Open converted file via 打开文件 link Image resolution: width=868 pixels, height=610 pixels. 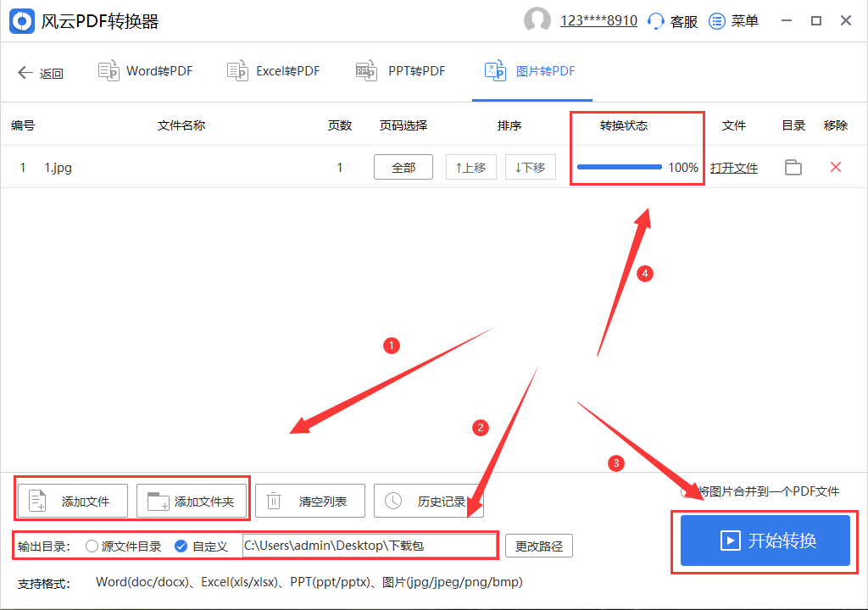pyautogui.click(x=734, y=168)
